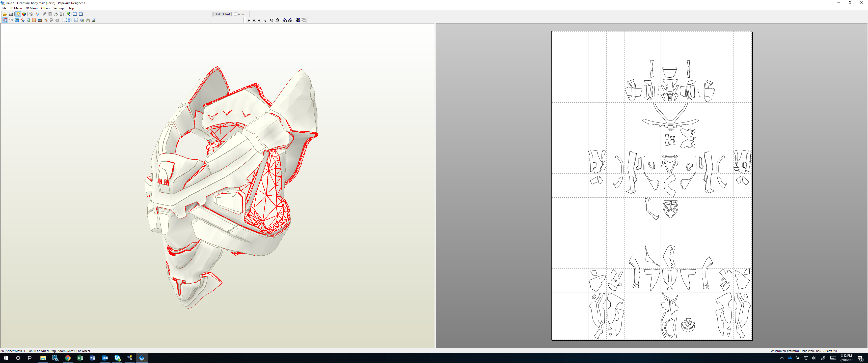Viewport: 868px width, 363px height.
Task: Open the 2D Menu
Action: point(31,8)
